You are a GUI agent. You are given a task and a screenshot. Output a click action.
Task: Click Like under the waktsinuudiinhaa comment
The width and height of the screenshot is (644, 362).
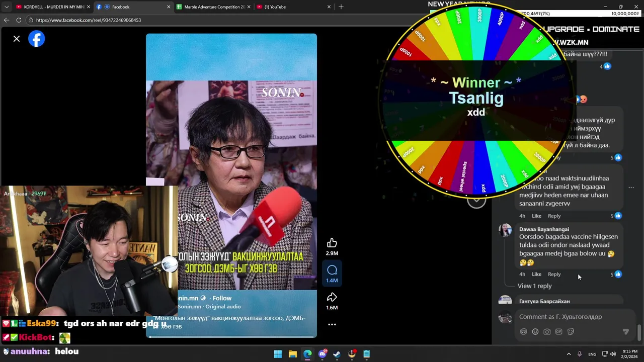[537, 216]
